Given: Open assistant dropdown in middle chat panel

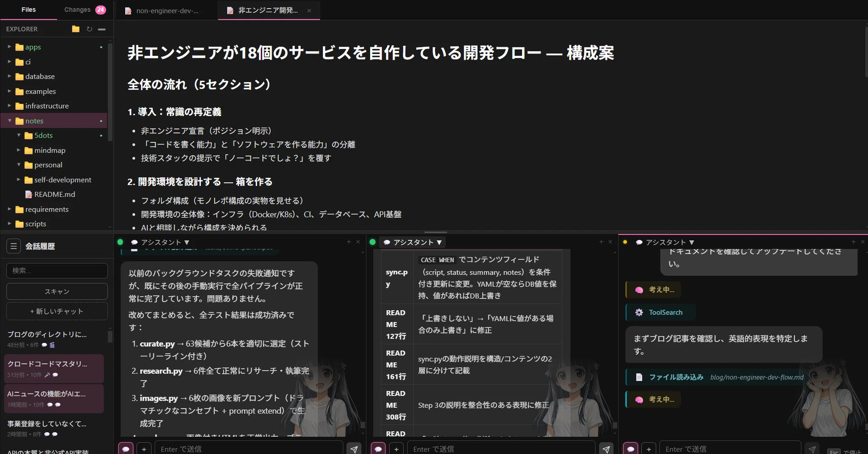Looking at the screenshot, I should pos(412,242).
